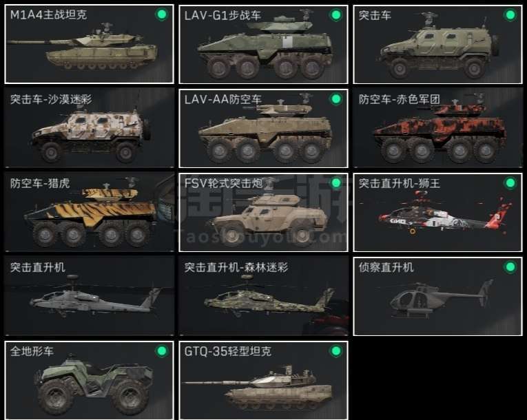Select the 防空车-赤色军团 skin

437,128
